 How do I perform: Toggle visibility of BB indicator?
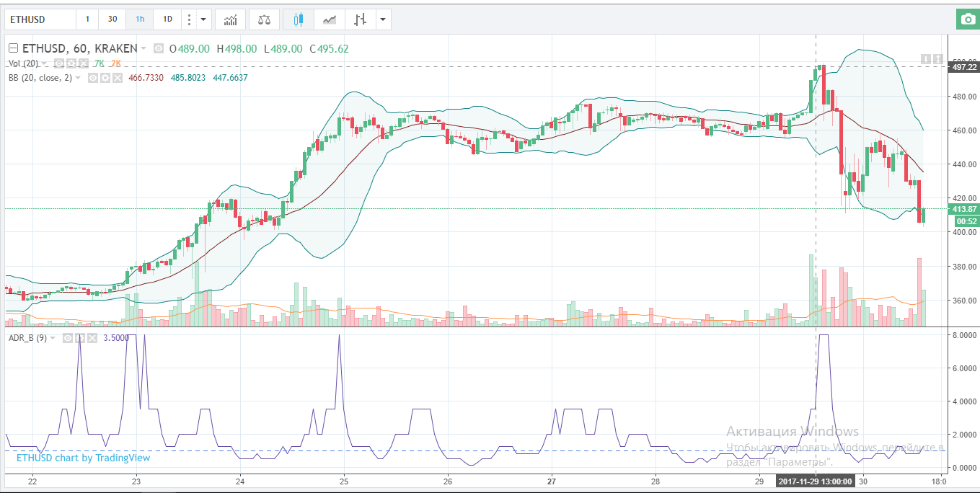click(x=93, y=78)
